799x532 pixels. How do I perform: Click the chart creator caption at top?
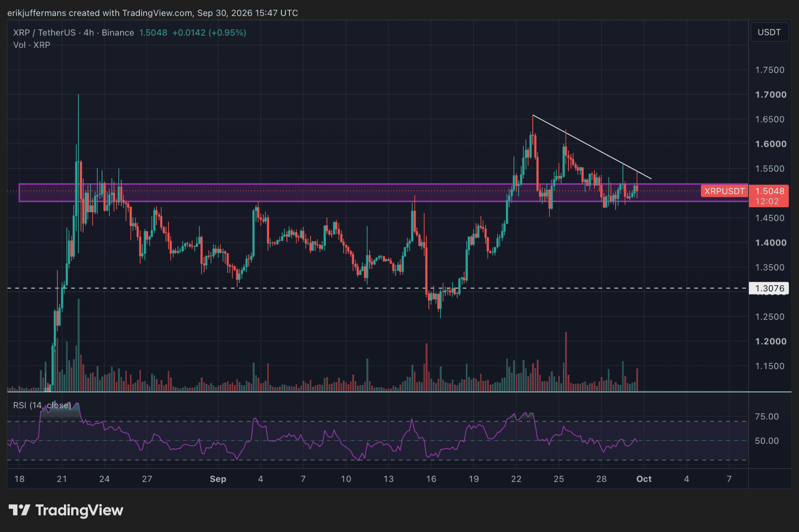click(x=153, y=13)
